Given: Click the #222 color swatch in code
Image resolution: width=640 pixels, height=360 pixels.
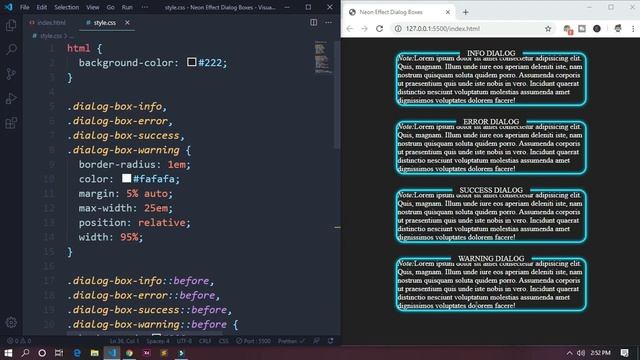Looking at the screenshot, I should pos(191,62).
